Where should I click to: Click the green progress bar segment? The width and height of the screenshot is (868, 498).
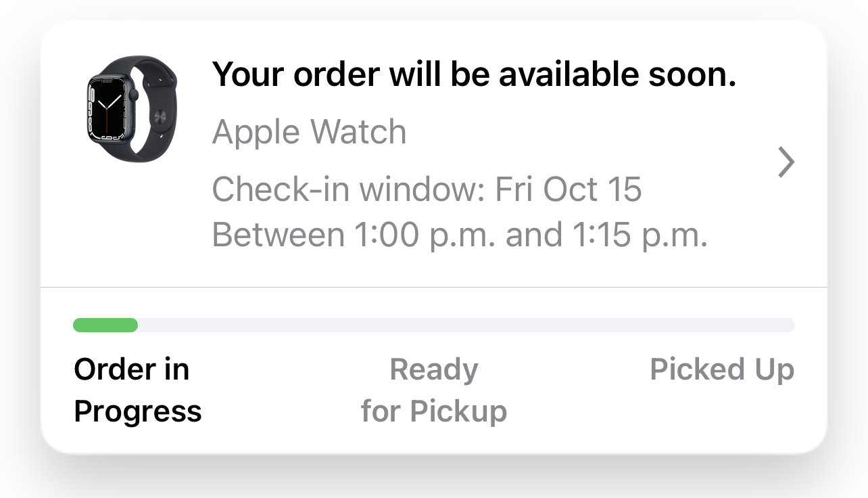pos(105,325)
